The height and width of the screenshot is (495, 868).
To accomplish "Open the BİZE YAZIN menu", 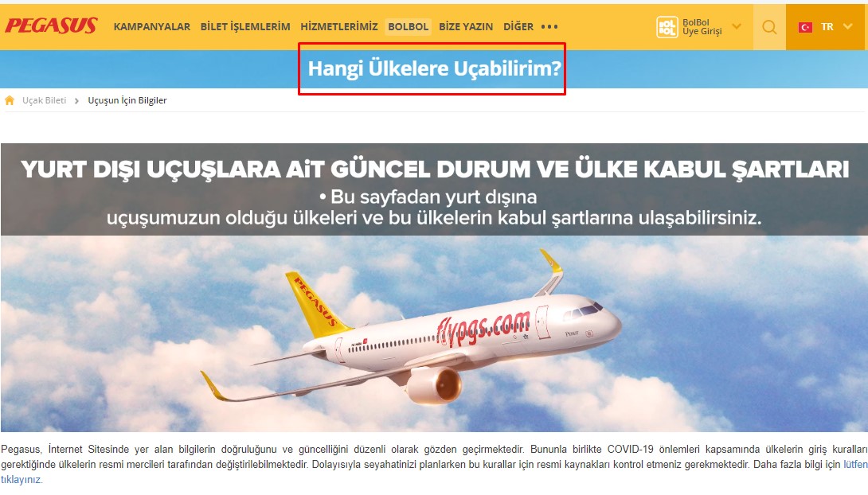I will [x=466, y=26].
